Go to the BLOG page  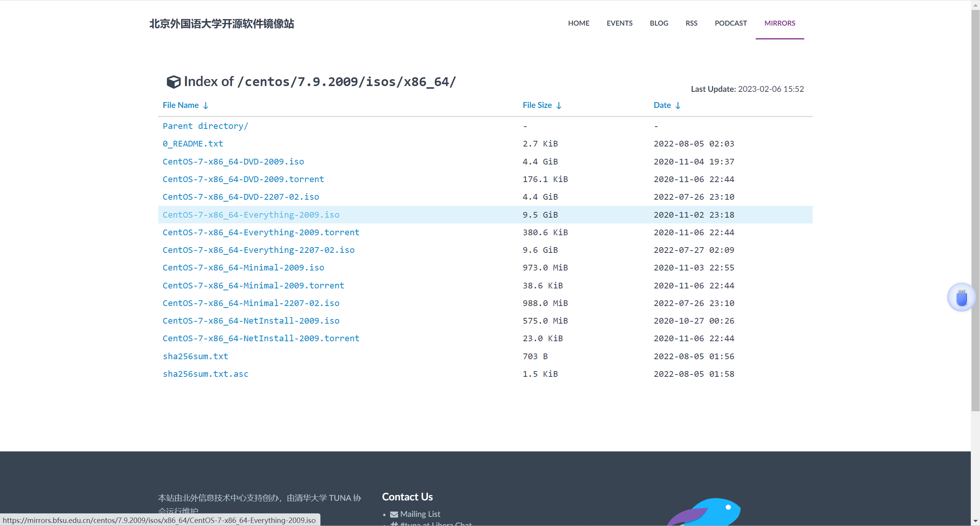coord(659,23)
